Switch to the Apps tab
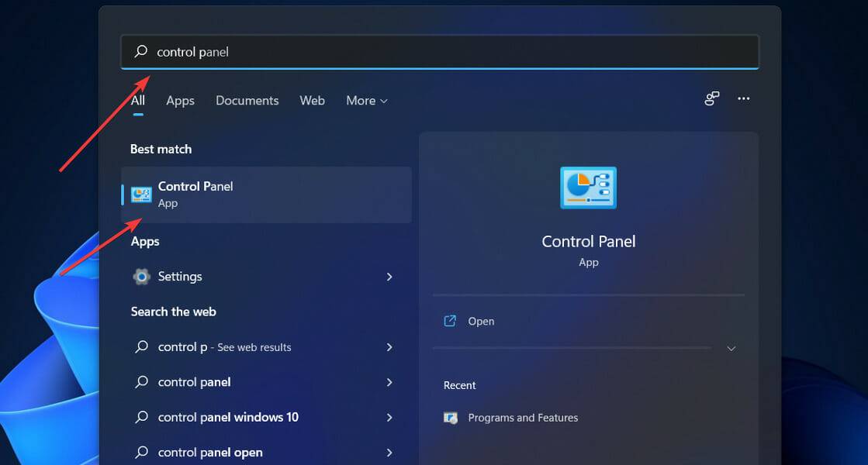The width and height of the screenshot is (868, 465). (180, 100)
